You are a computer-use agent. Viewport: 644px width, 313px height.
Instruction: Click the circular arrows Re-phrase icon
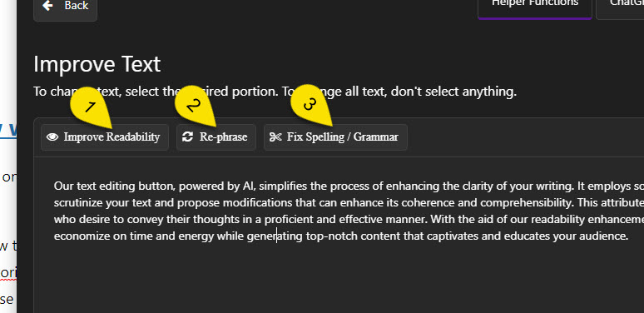click(188, 137)
